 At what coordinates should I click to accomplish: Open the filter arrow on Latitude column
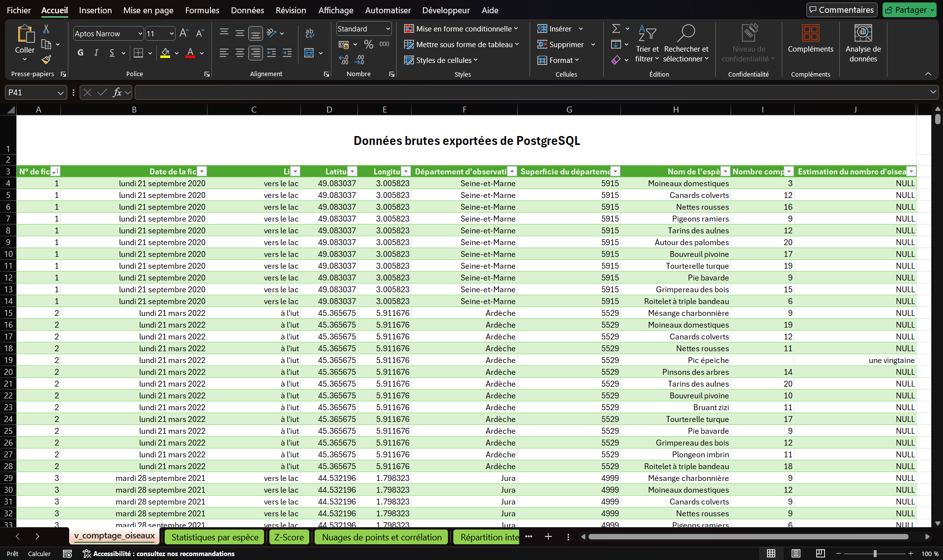(353, 171)
